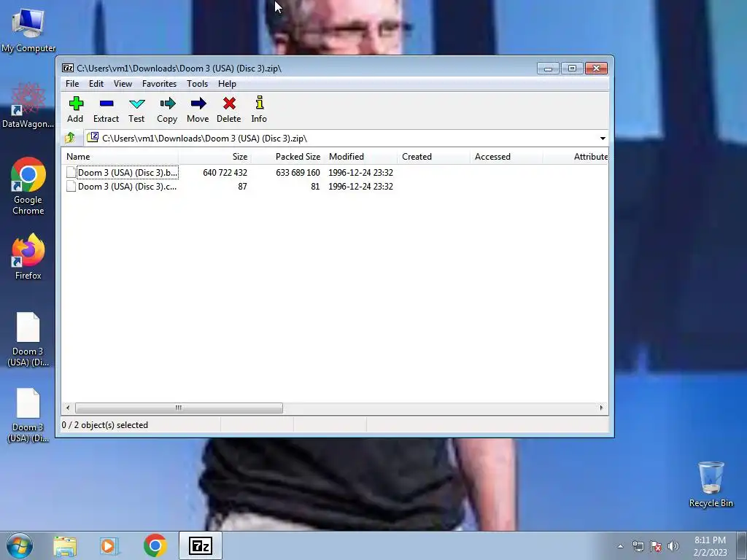Open Google Chrome desktop shortcut
This screenshot has height=560, width=747.
(28, 186)
